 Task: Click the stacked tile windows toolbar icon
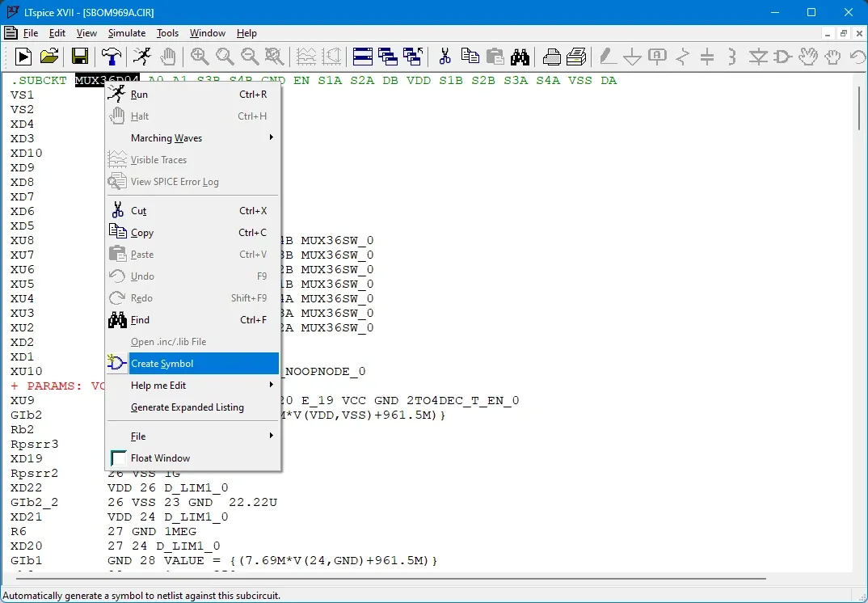pyautogui.click(x=363, y=57)
